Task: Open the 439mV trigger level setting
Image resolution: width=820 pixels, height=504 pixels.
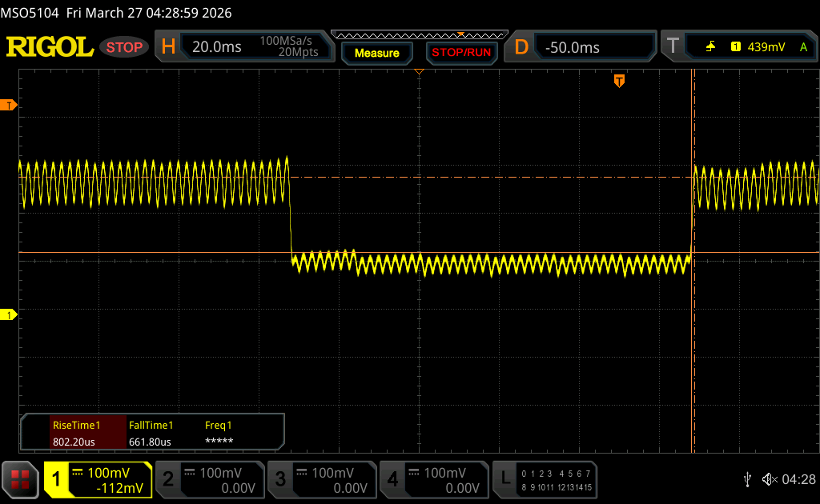Action: [x=766, y=47]
